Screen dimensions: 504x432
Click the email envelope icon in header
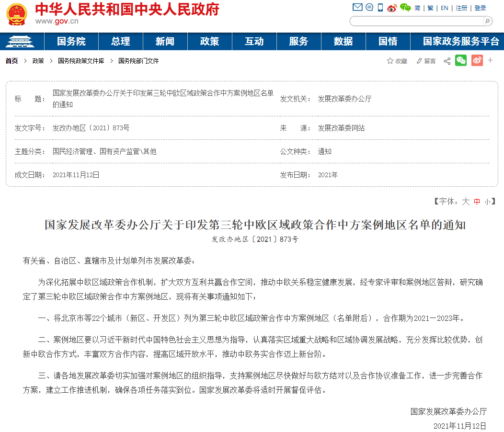point(357,7)
